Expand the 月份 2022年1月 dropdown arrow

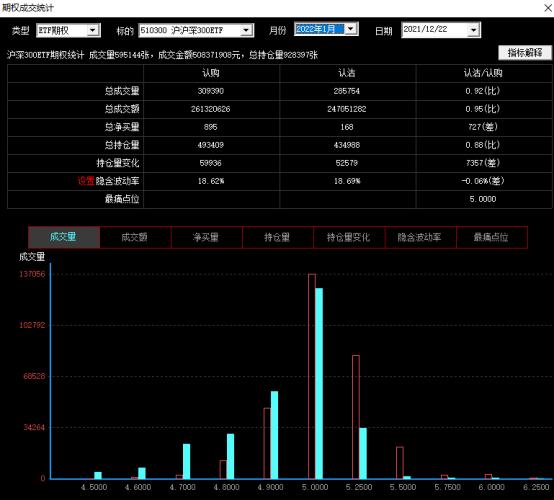click(350, 29)
